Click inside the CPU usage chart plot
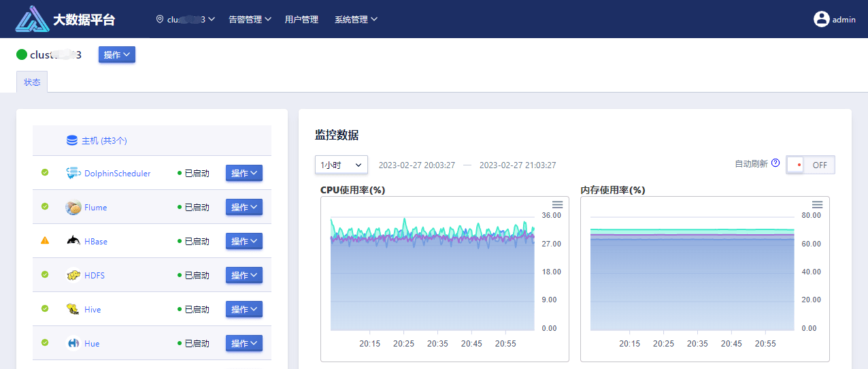The width and height of the screenshot is (868, 369). coord(433,272)
